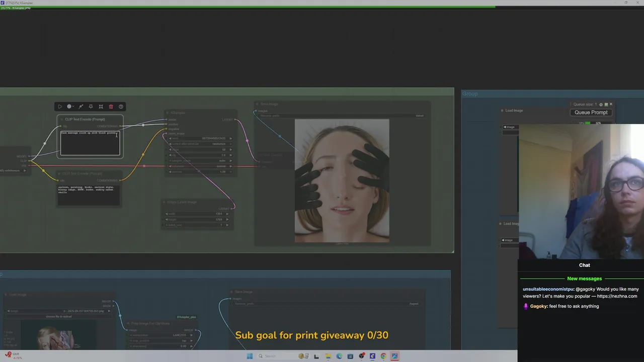Select the CLIP Text Encode (Prompt) title of the selected node
Screen dimensions: 644x362
(85, 119)
